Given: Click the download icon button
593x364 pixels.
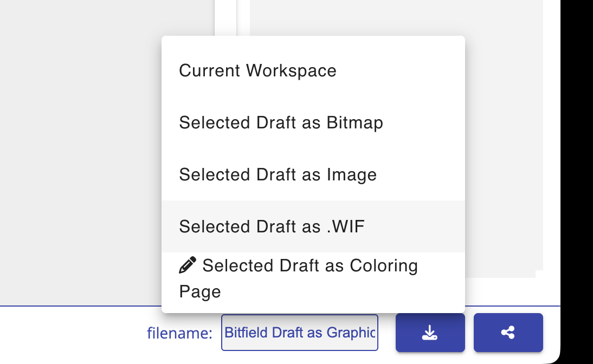Looking at the screenshot, I should [430, 333].
